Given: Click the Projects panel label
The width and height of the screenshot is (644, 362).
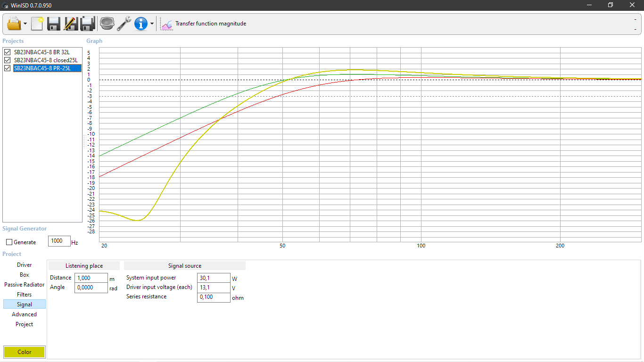Looking at the screenshot, I should coord(13,41).
